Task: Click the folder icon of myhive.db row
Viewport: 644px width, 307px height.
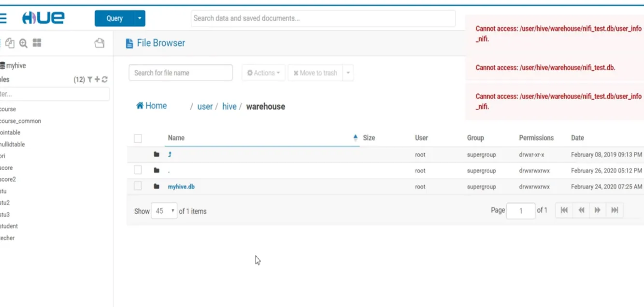Action: coord(157,186)
